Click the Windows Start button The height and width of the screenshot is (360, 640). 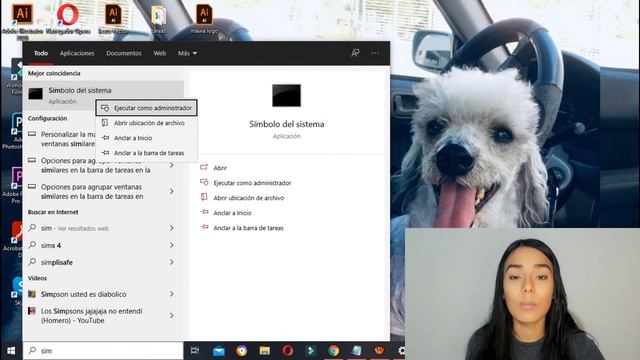point(11,351)
